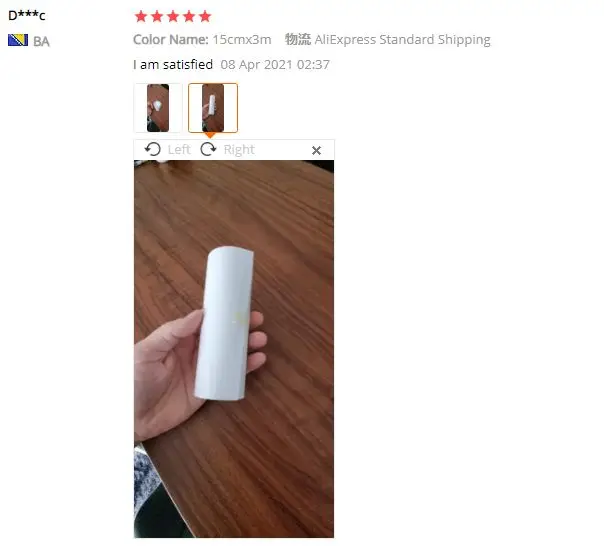Click the enlarged photo of the white roll
The width and height of the screenshot is (604, 554).
point(234,349)
